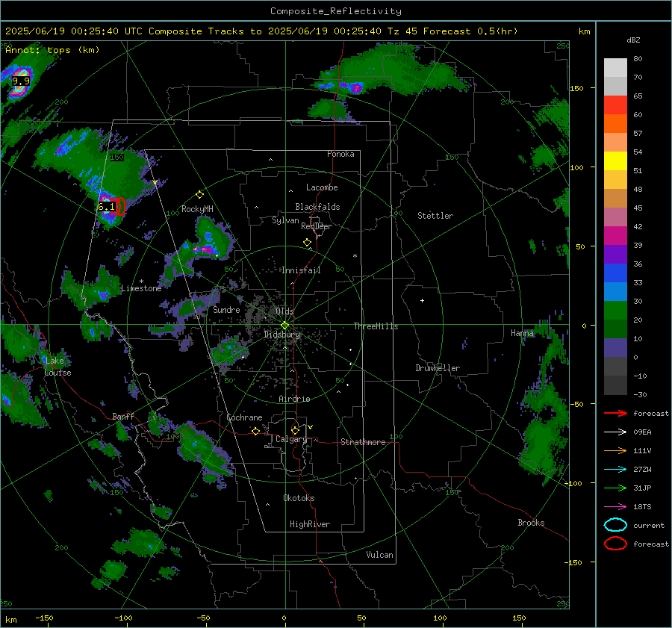Click the yellow diamond marker near RockyMH
This screenshot has height=628, width=672.
click(199, 195)
